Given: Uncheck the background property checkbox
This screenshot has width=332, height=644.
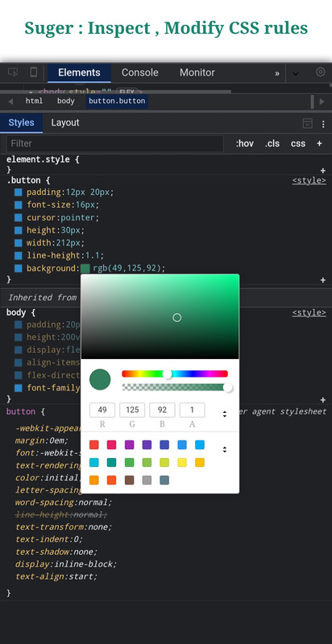Looking at the screenshot, I should pos(18,269).
